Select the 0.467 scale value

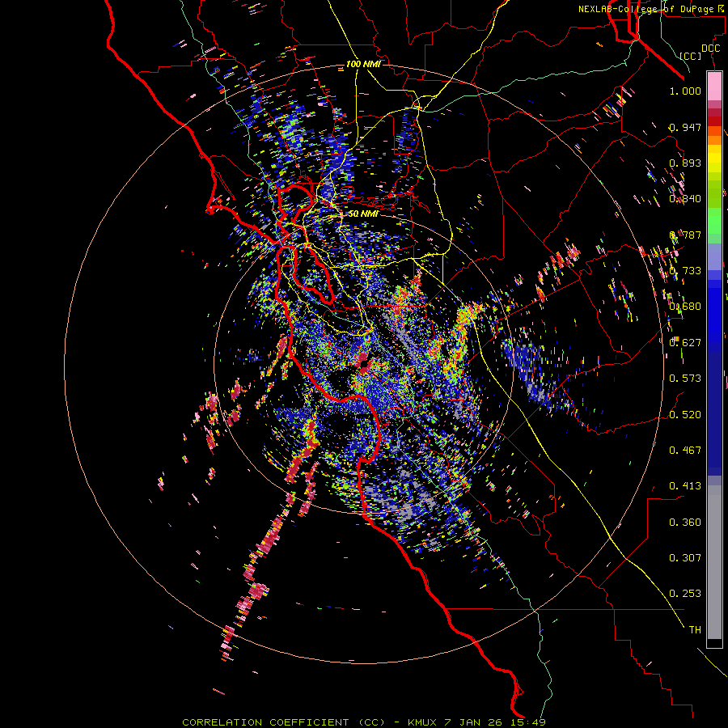click(x=685, y=451)
